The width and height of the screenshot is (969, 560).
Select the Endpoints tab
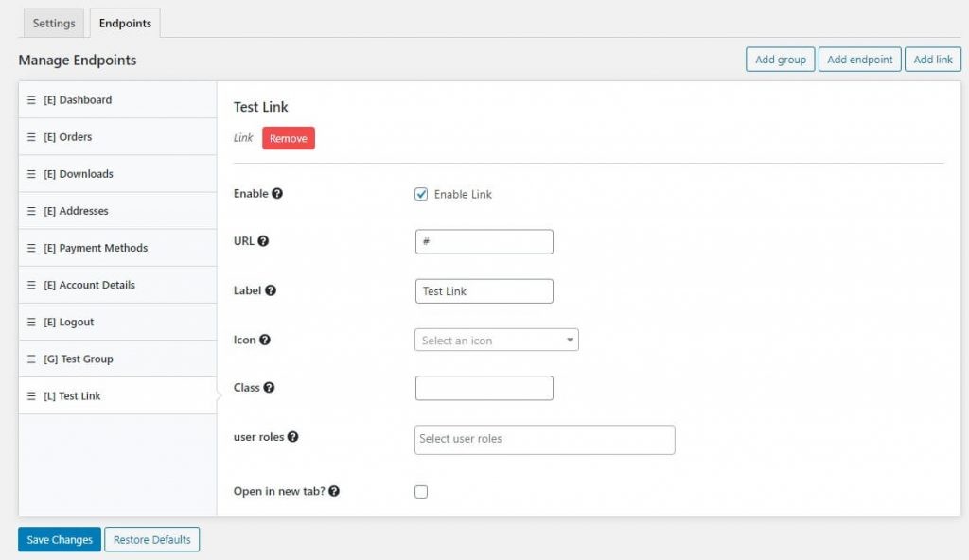pyautogui.click(x=125, y=24)
